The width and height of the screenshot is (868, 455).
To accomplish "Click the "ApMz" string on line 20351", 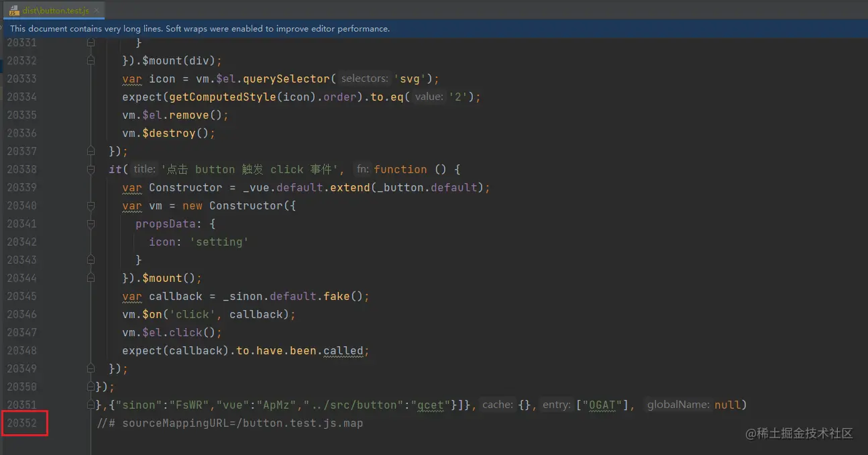I will point(276,405).
